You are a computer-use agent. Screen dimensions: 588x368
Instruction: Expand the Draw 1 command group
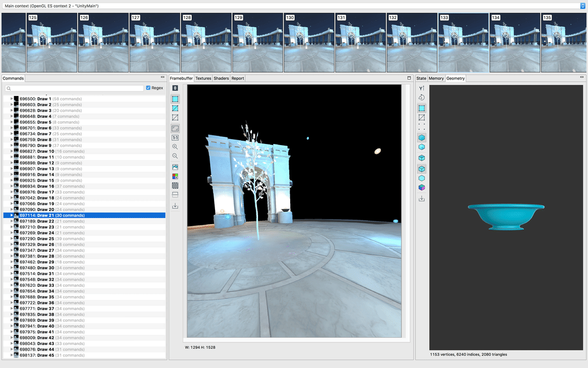pos(11,99)
